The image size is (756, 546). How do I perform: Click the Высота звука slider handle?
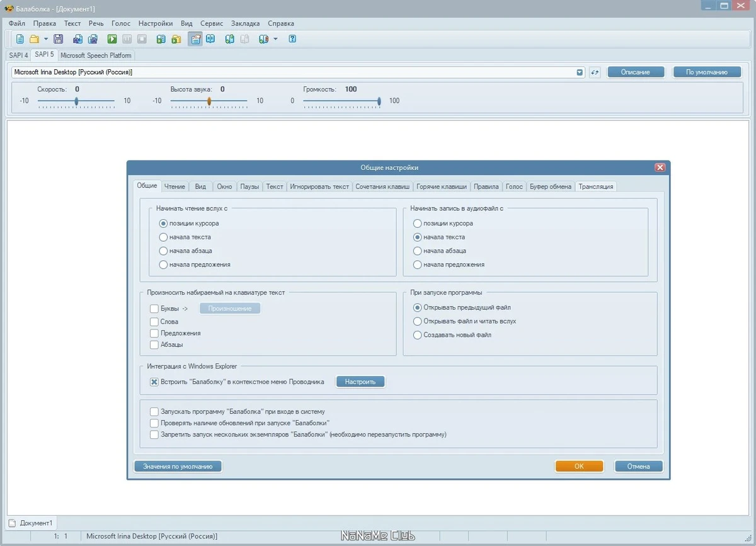coord(209,101)
